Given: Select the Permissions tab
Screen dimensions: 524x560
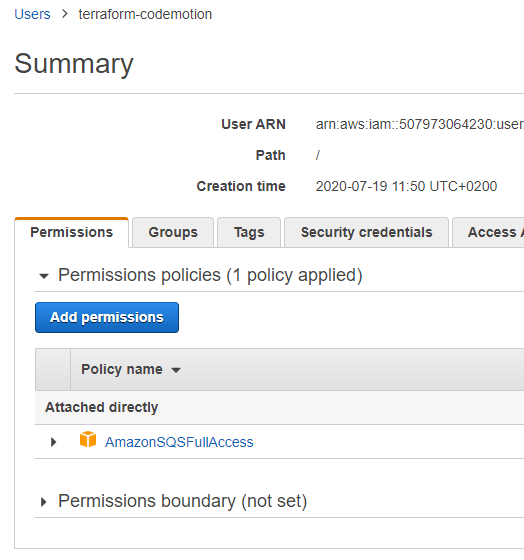Looking at the screenshot, I should 71,232.
